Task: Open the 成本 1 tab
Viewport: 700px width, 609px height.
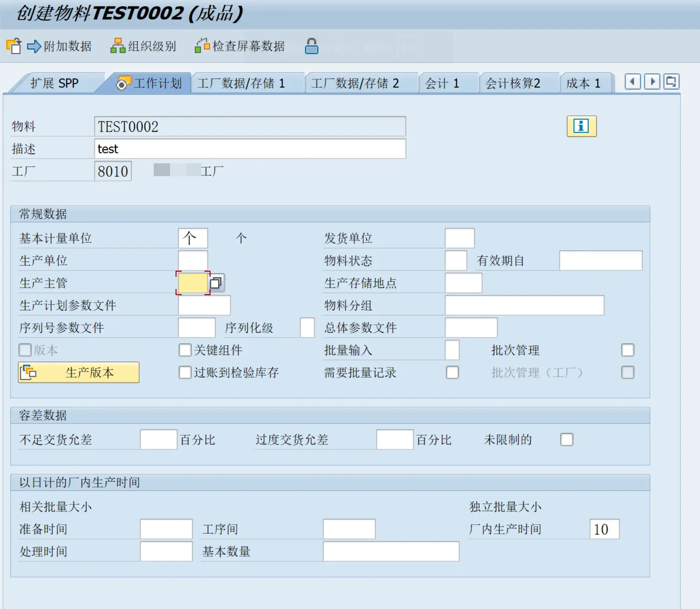Action: coord(583,83)
